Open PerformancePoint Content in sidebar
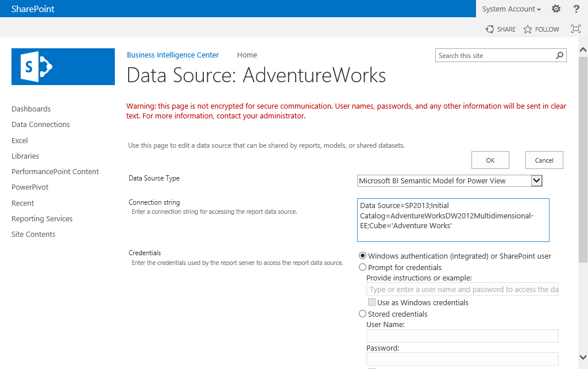 coord(55,171)
